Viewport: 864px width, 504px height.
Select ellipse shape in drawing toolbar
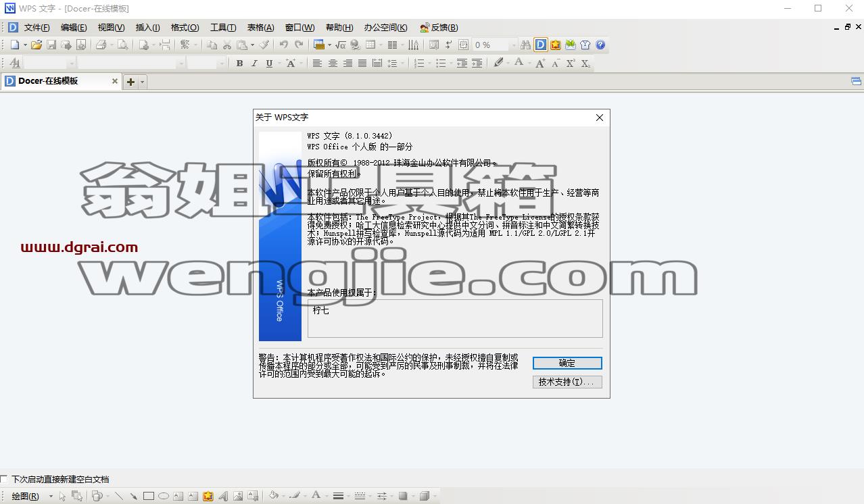pos(164,496)
